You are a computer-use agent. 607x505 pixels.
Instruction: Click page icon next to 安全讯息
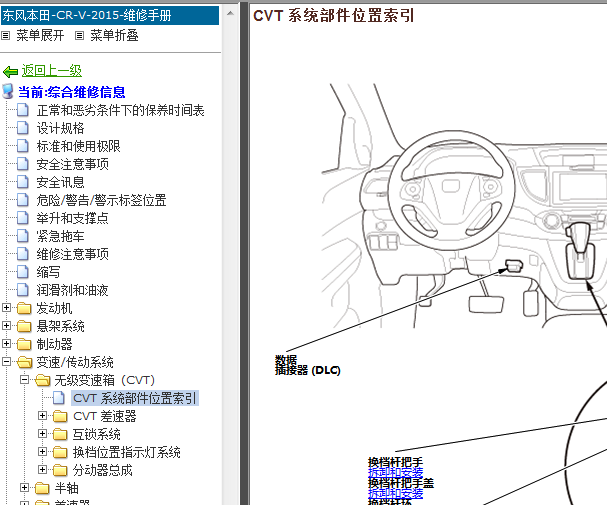click(23, 182)
